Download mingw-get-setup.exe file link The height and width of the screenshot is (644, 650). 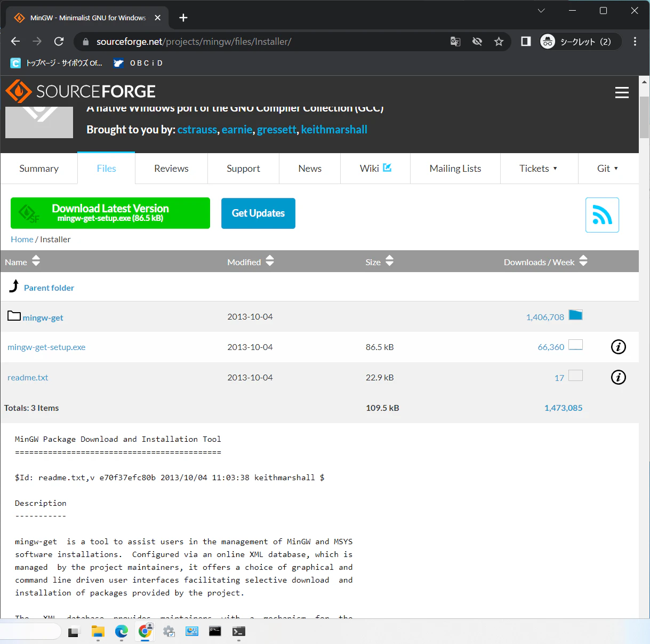click(x=46, y=347)
